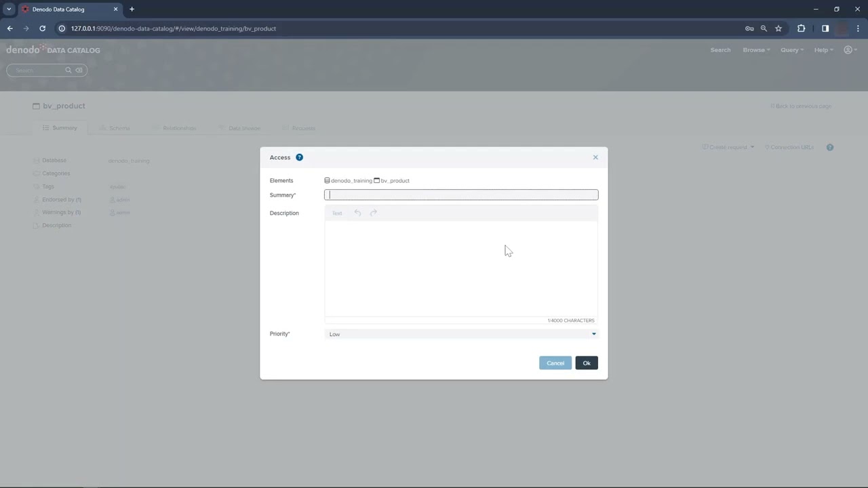This screenshot has height=488, width=868.
Task: Switch to the Summary tab
Action: point(60,128)
